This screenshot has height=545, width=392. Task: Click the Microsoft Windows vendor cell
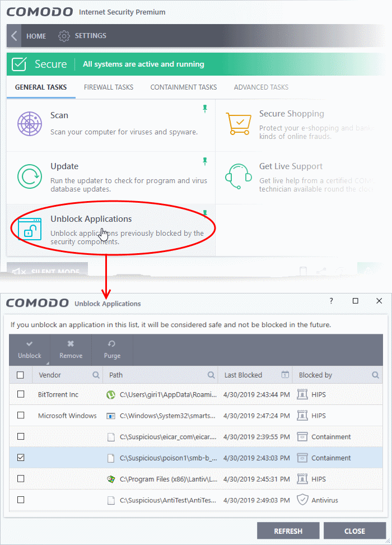pyautogui.click(x=67, y=416)
